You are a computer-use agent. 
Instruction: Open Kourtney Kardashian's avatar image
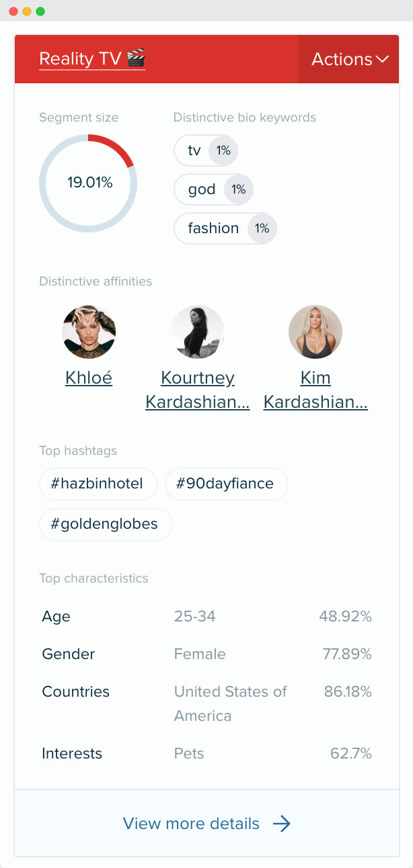(x=198, y=332)
